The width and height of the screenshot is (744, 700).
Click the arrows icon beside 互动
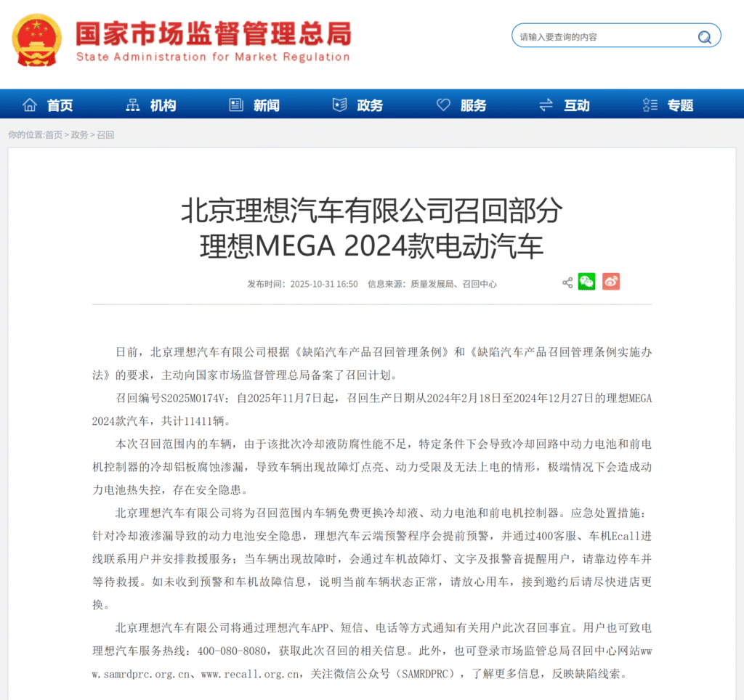[546, 104]
